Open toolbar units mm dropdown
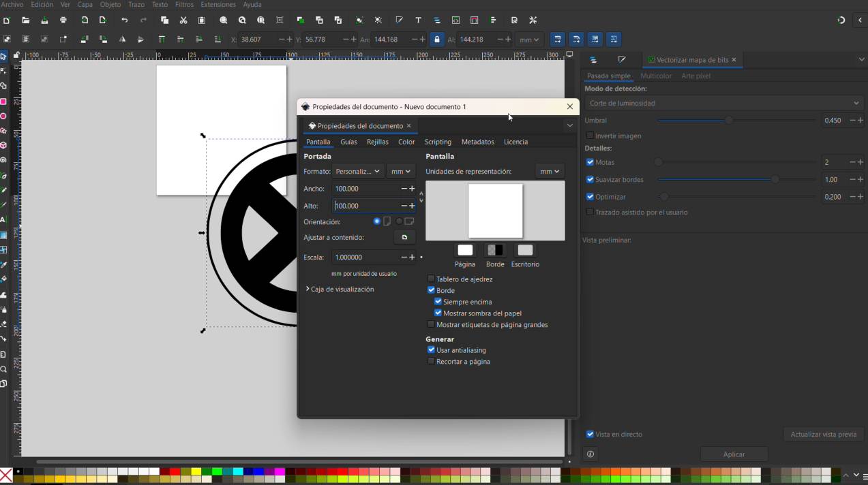The height and width of the screenshot is (485, 868). pos(529,40)
